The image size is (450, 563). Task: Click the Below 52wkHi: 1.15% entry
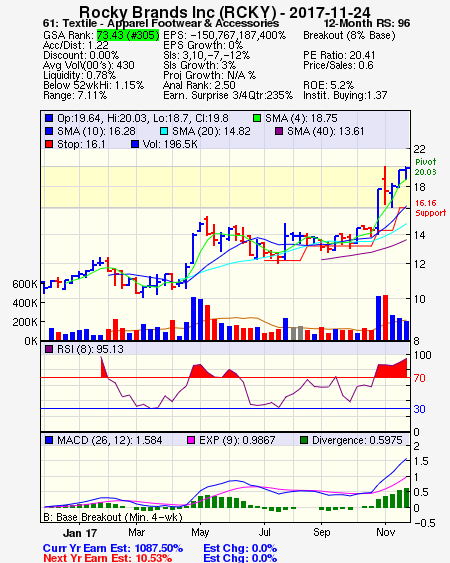[x=93, y=85]
